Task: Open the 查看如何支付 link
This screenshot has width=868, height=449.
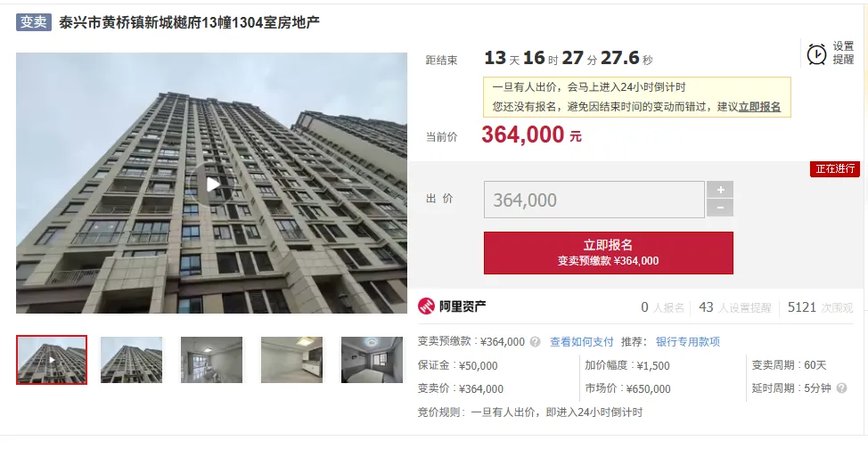Action: point(582,341)
